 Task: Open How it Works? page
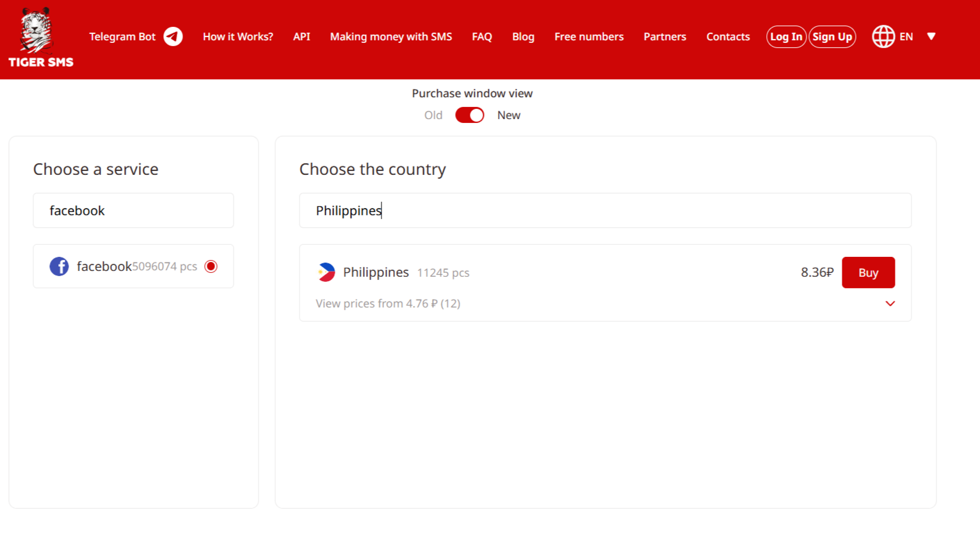point(238,37)
